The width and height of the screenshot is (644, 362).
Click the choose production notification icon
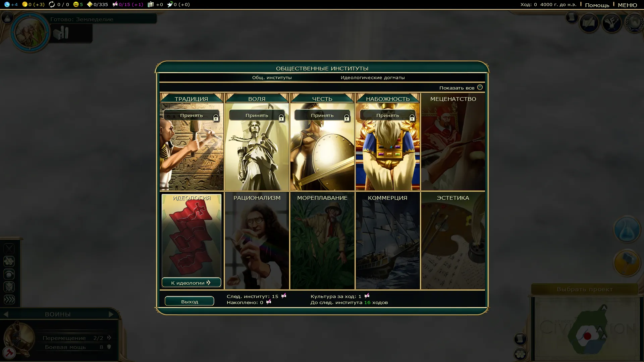[x=627, y=263]
